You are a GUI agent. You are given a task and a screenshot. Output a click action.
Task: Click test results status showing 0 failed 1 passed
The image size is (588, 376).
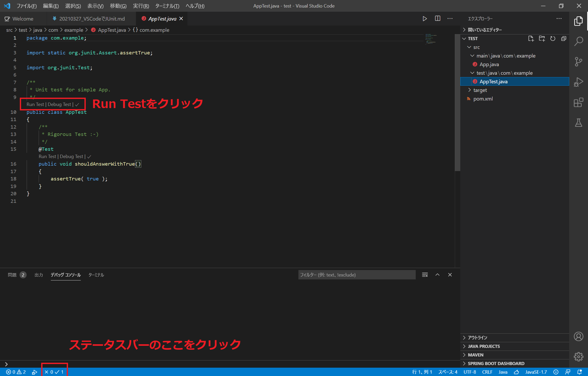coord(54,372)
